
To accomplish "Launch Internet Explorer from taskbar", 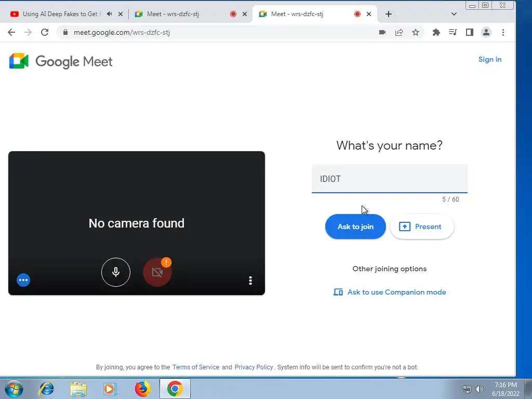I will click(46, 389).
